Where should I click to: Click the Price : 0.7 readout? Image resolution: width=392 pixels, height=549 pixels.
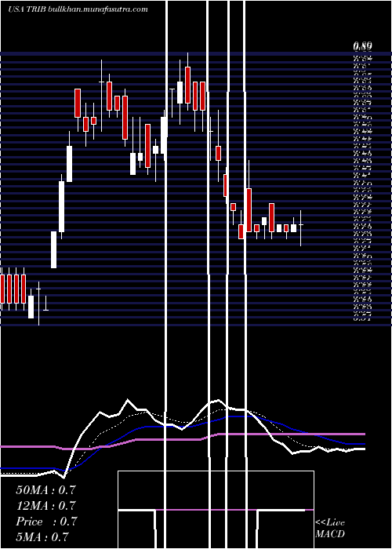pyautogui.click(x=45, y=522)
